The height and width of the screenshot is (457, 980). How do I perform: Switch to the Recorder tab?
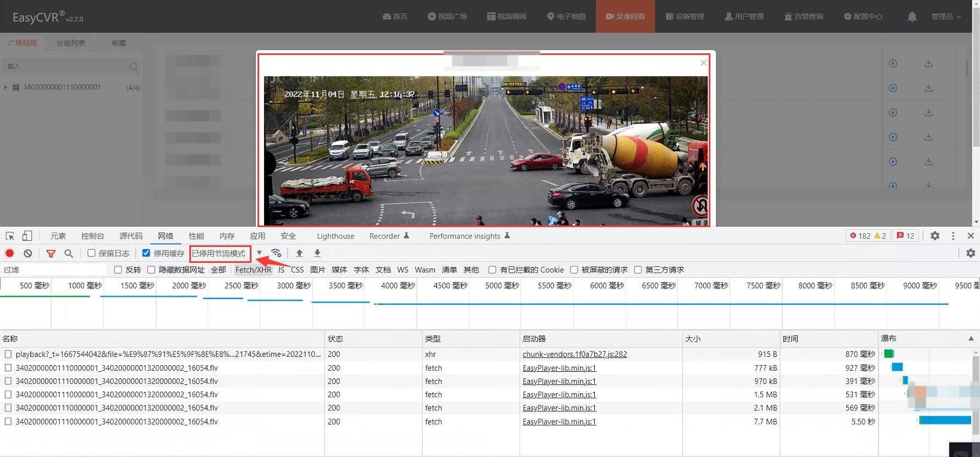[390, 236]
